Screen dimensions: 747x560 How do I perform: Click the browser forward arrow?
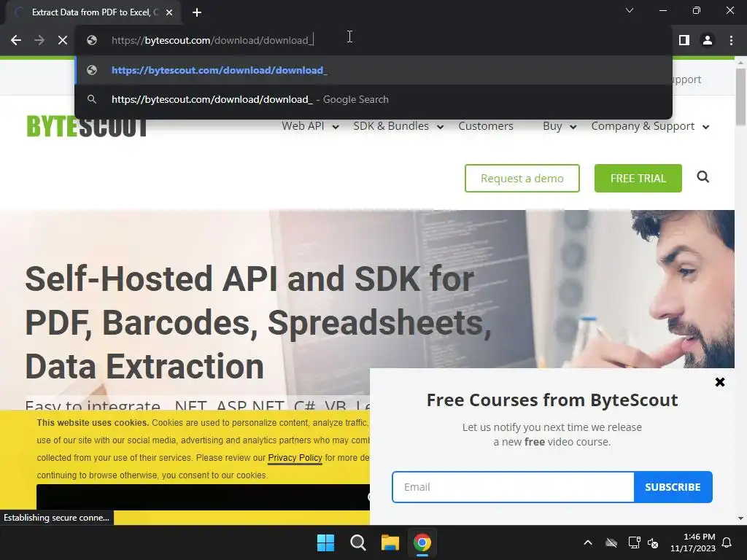tap(39, 41)
